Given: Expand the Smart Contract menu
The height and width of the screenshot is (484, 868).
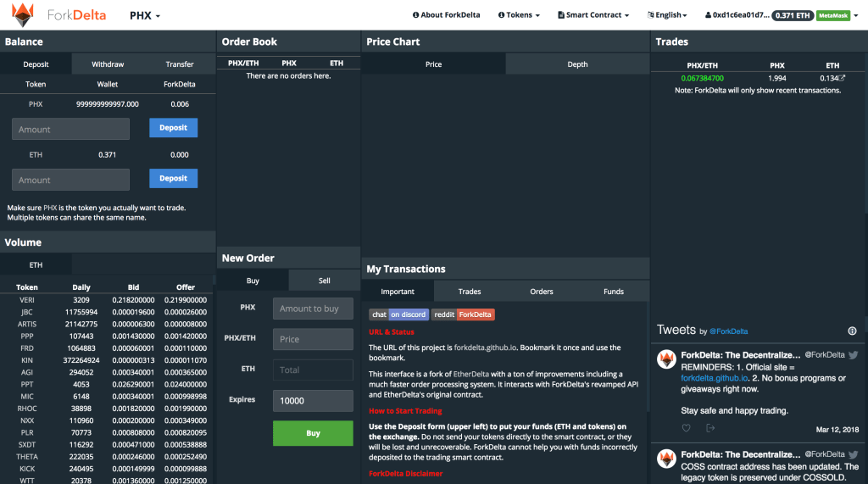Looking at the screenshot, I should (x=593, y=15).
